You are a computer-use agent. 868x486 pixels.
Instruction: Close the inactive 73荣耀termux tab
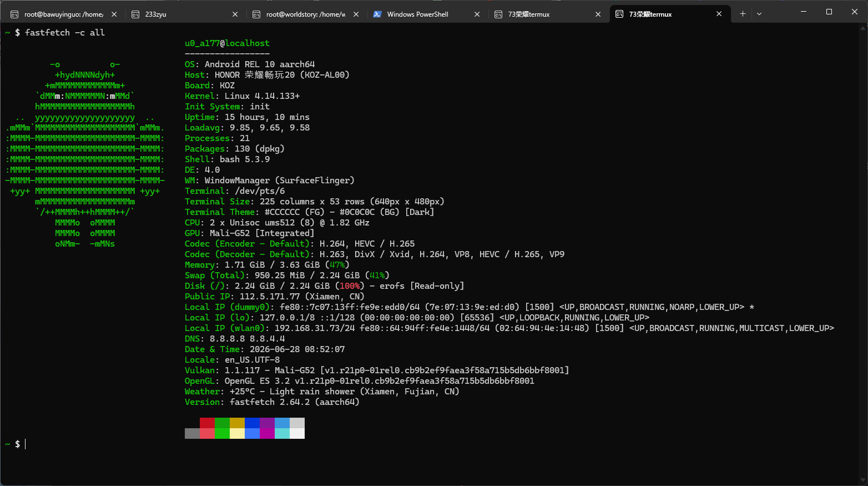point(598,14)
